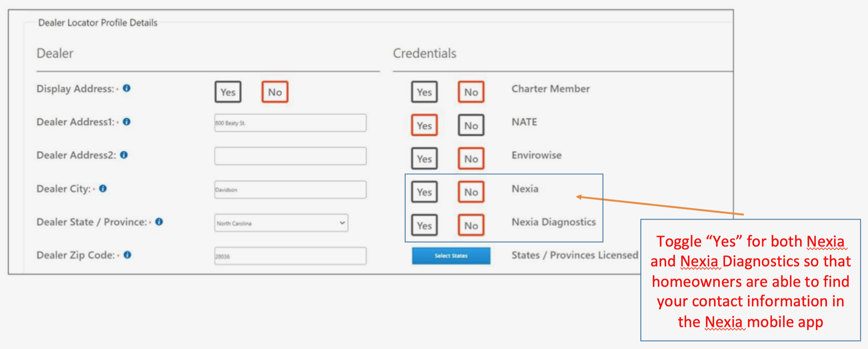The image size is (868, 349).
Task: Click the info icon beside Dealer Zip Code
Action: click(127, 255)
